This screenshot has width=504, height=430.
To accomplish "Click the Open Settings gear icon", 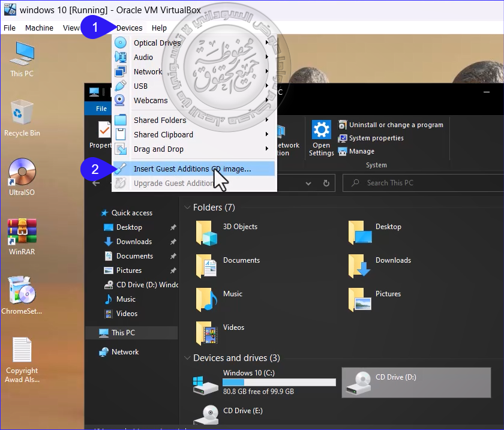I will pyautogui.click(x=321, y=130).
